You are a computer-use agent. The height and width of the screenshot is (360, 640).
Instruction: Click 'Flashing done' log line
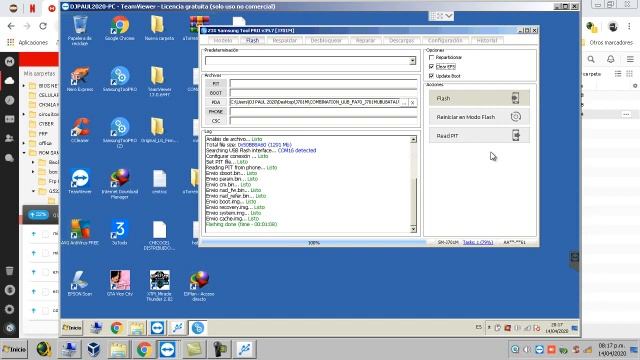coord(242,224)
